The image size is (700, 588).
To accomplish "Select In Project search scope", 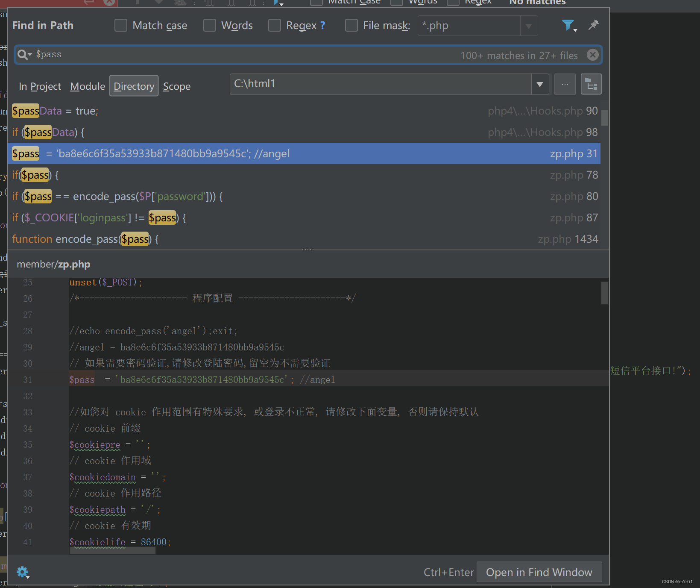I will [40, 86].
